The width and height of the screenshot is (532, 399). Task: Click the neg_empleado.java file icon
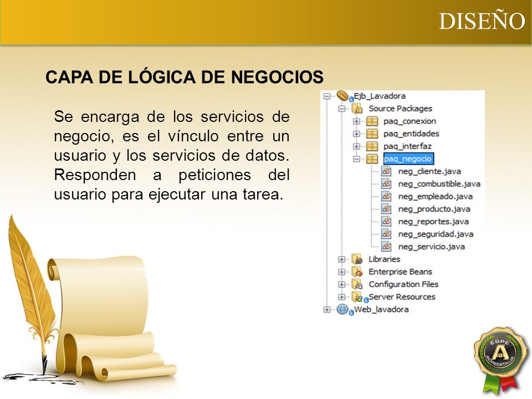click(x=386, y=196)
